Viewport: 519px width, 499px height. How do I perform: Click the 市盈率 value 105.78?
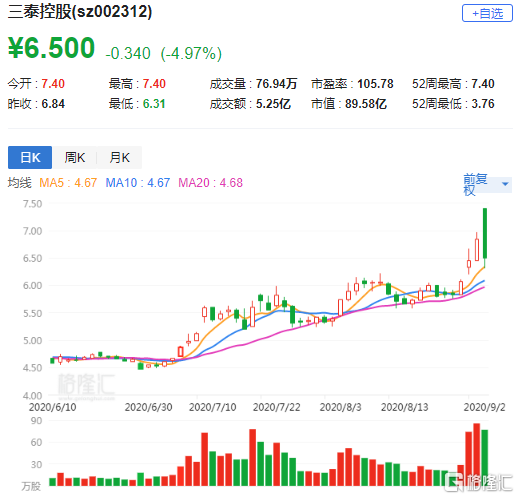375,84
